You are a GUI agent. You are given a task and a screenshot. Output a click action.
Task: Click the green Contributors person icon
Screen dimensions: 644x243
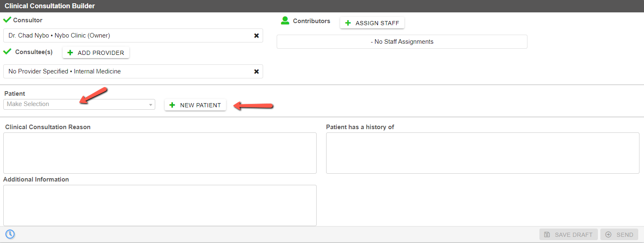[x=285, y=21]
